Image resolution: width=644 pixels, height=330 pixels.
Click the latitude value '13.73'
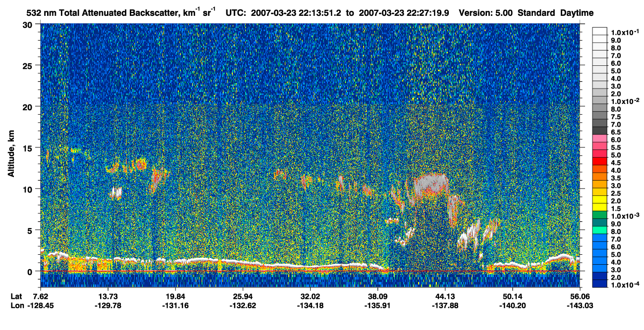click(108, 296)
